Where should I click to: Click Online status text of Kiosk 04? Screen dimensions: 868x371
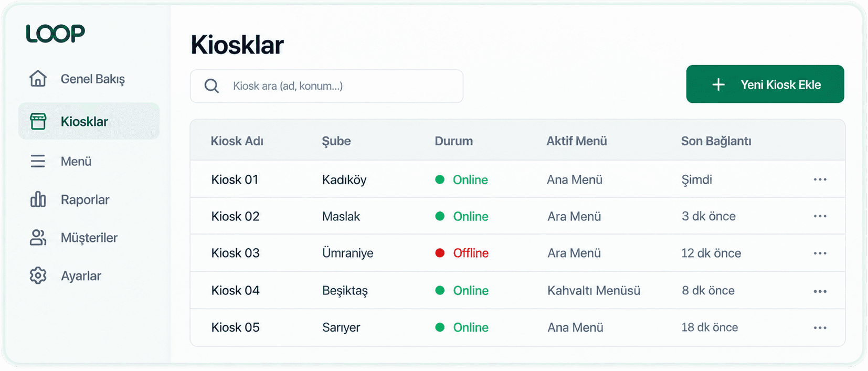(471, 290)
